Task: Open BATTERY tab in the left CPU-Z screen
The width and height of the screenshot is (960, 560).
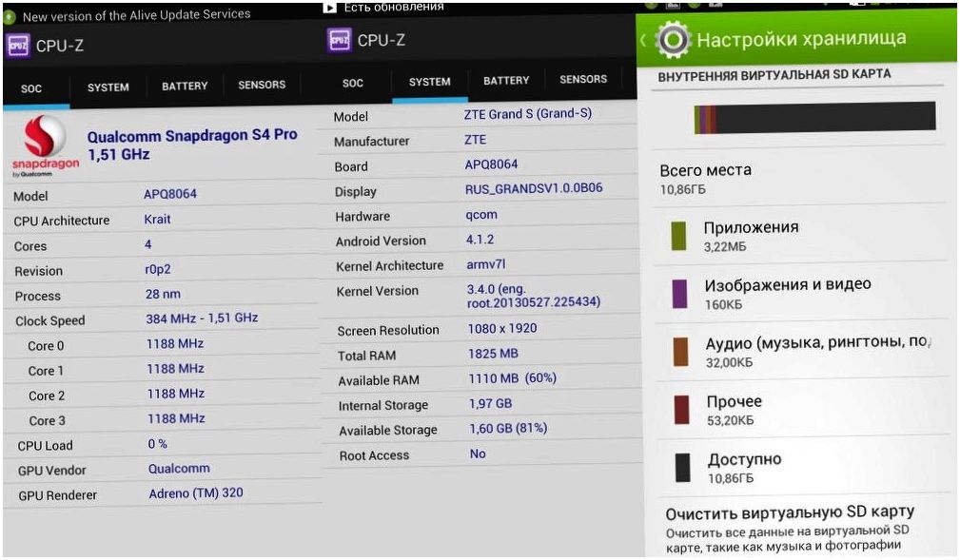Action: point(185,87)
